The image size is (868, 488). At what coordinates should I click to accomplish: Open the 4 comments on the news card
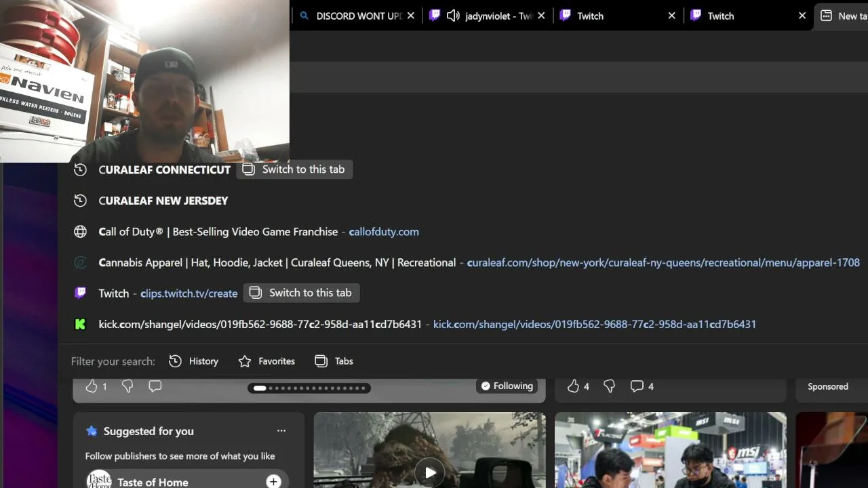[x=642, y=386]
